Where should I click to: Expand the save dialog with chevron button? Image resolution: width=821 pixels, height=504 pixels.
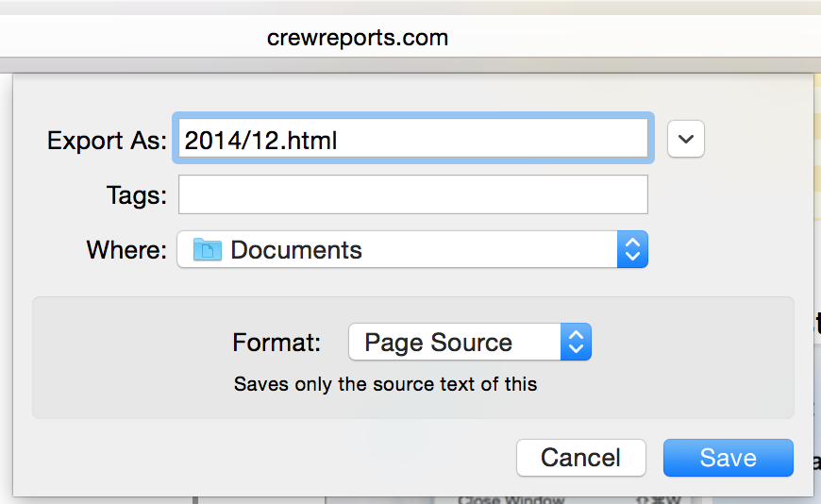(685, 139)
